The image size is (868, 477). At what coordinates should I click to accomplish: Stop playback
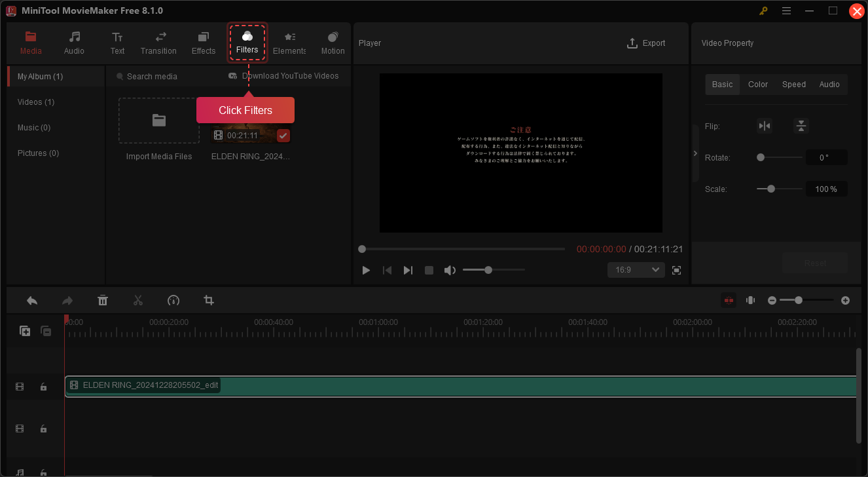pyautogui.click(x=429, y=270)
